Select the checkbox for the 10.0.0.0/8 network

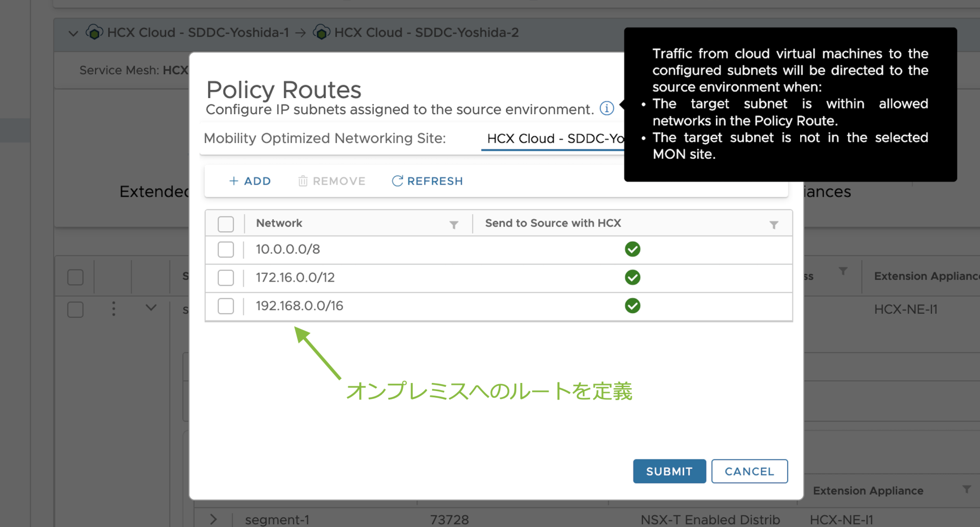(x=225, y=249)
